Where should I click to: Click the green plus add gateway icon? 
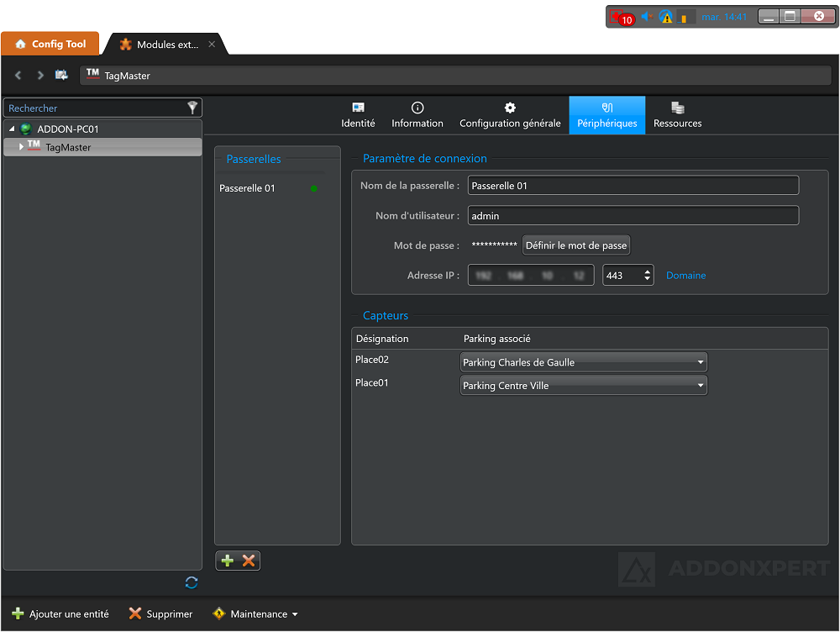[x=228, y=561]
